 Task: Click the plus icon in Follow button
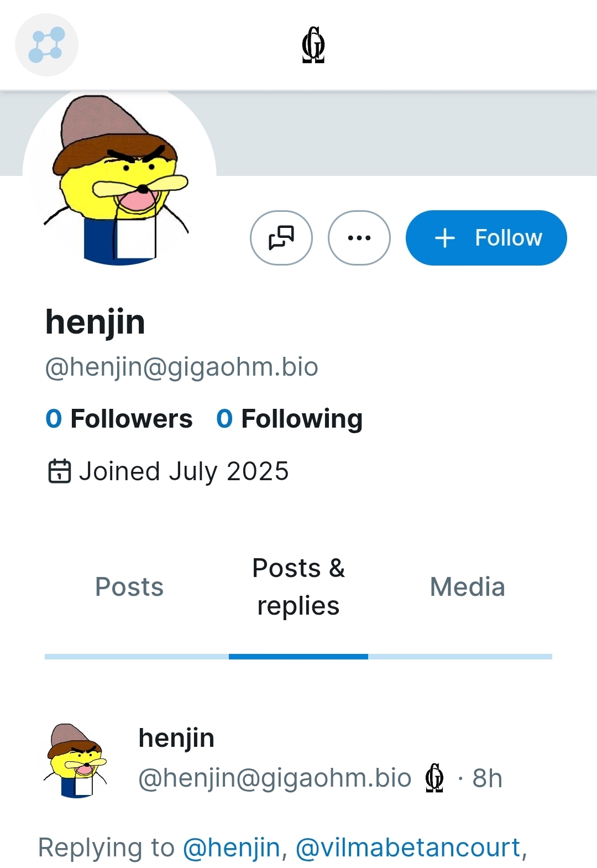[x=445, y=238]
